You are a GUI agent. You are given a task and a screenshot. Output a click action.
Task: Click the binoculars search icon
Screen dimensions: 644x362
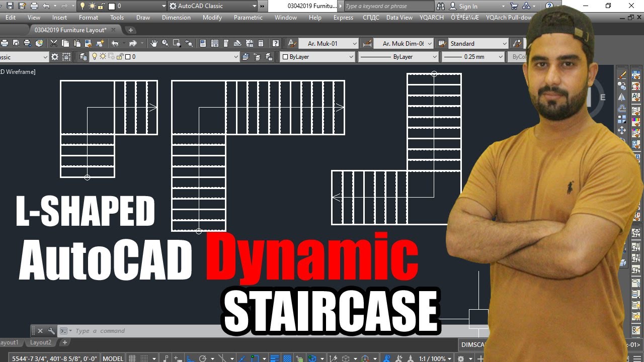click(441, 6)
